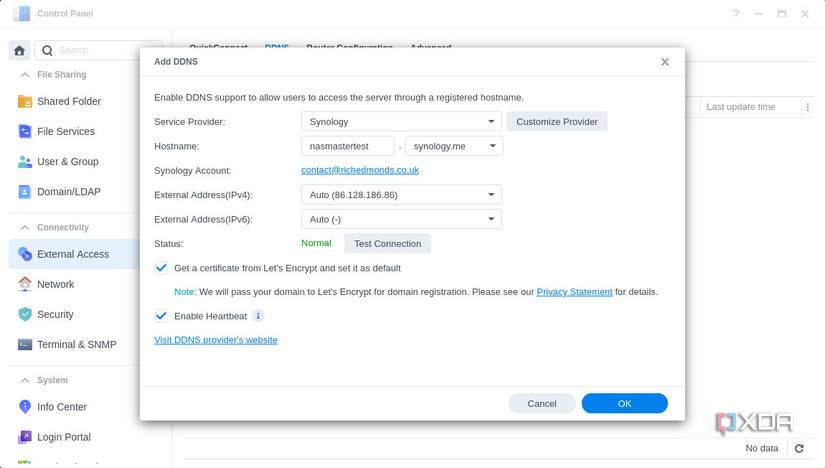825x468 pixels.
Task: Collapse the System section
Action: click(x=25, y=380)
